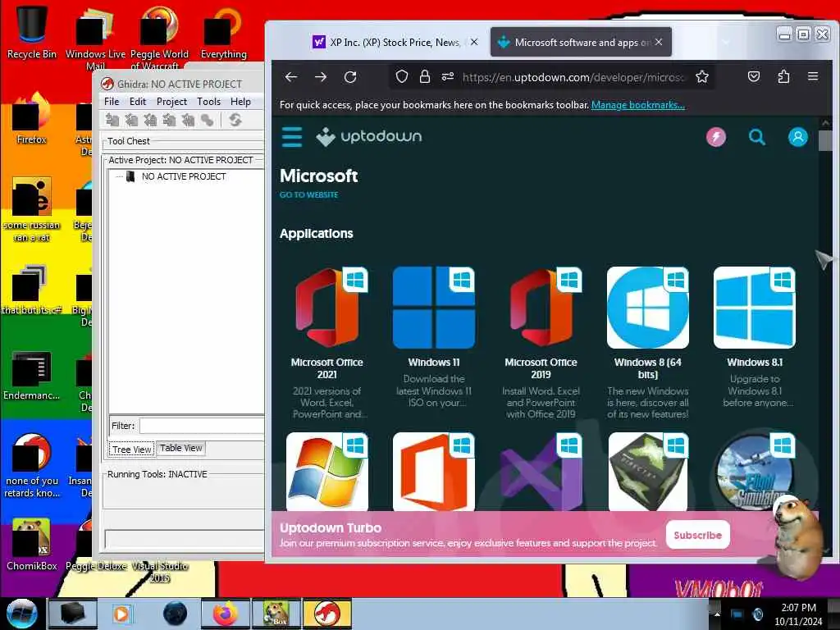Click Ghidra chain-link toolbar icon
The image size is (840, 630).
[208, 120]
